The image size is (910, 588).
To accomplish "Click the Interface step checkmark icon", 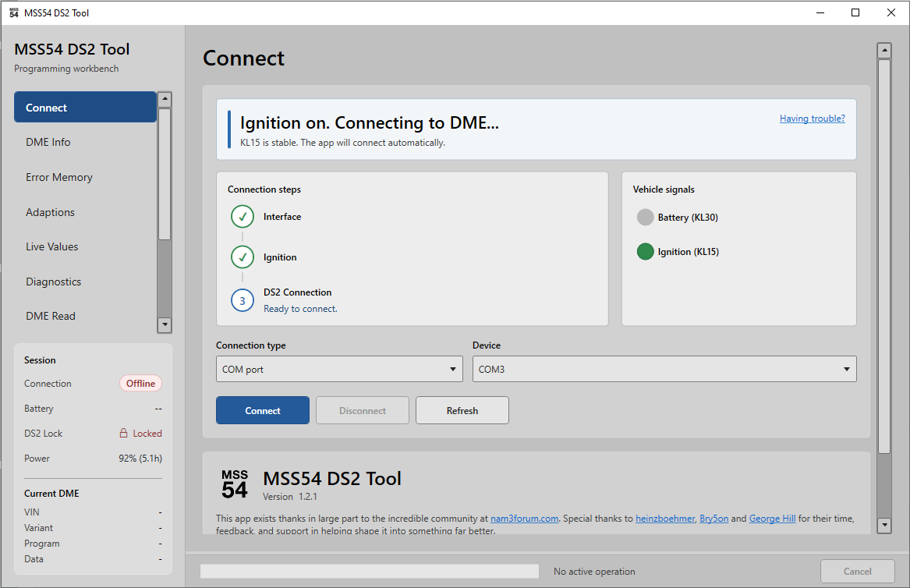I will [x=243, y=217].
